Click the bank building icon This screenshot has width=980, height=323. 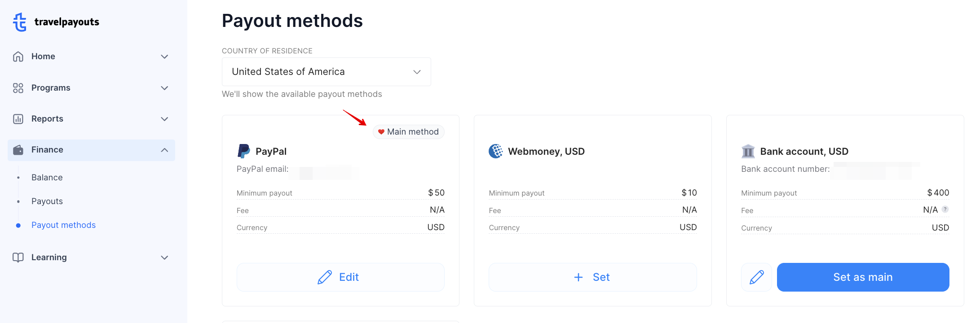click(747, 151)
